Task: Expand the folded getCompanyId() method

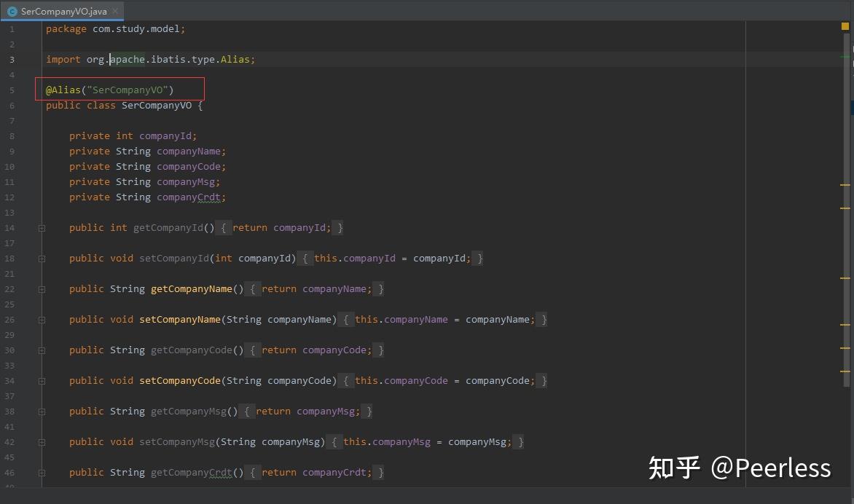Action: 42,228
